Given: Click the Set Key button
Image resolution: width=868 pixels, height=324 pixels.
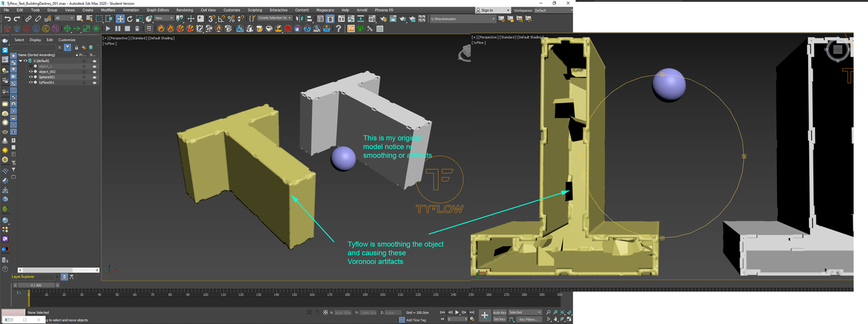Looking at the screenshot, I should tap(499, 319).
